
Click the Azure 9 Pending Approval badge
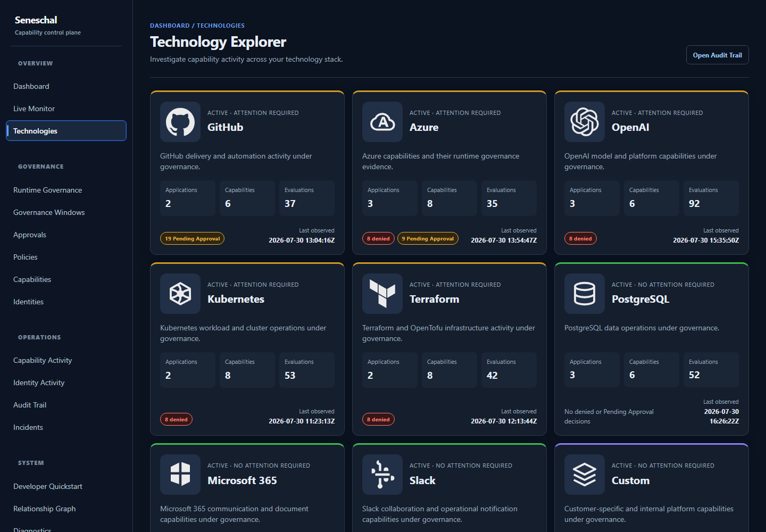[x=428, y=238]
